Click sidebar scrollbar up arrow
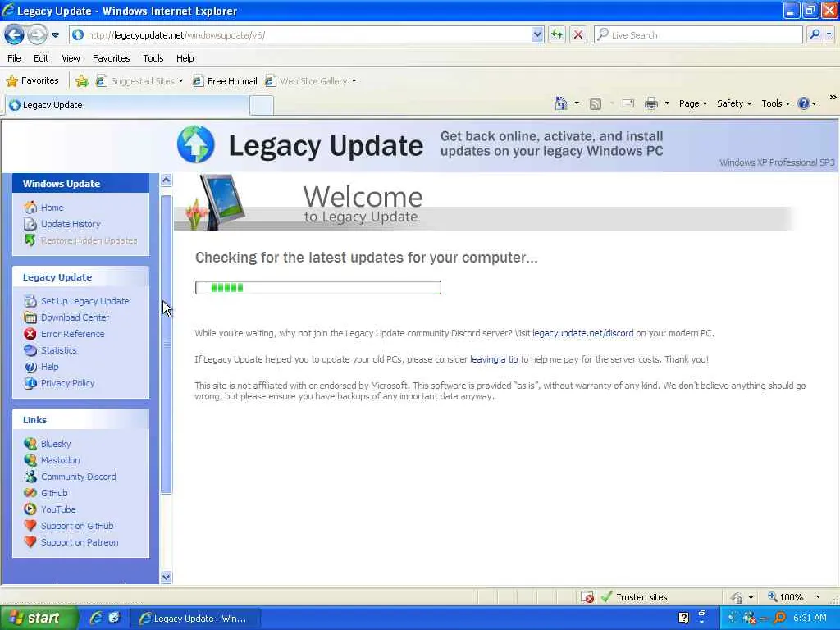The image size is (840, 630). [x=166, y=180]
